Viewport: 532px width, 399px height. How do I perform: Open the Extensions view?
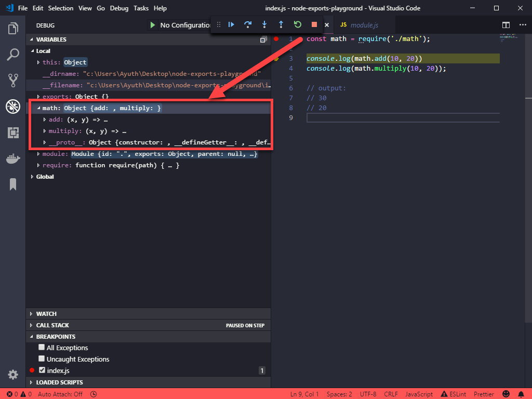(x=13, y=132)
